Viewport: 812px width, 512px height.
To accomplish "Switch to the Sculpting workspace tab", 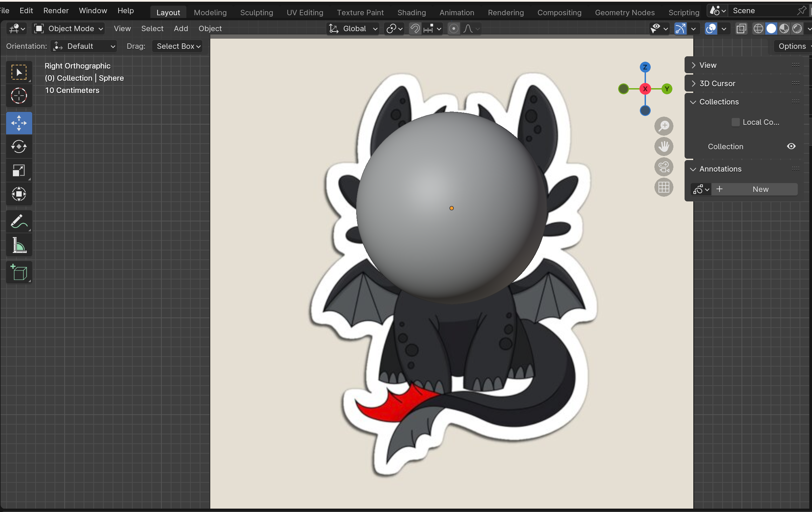I will 257,13.
